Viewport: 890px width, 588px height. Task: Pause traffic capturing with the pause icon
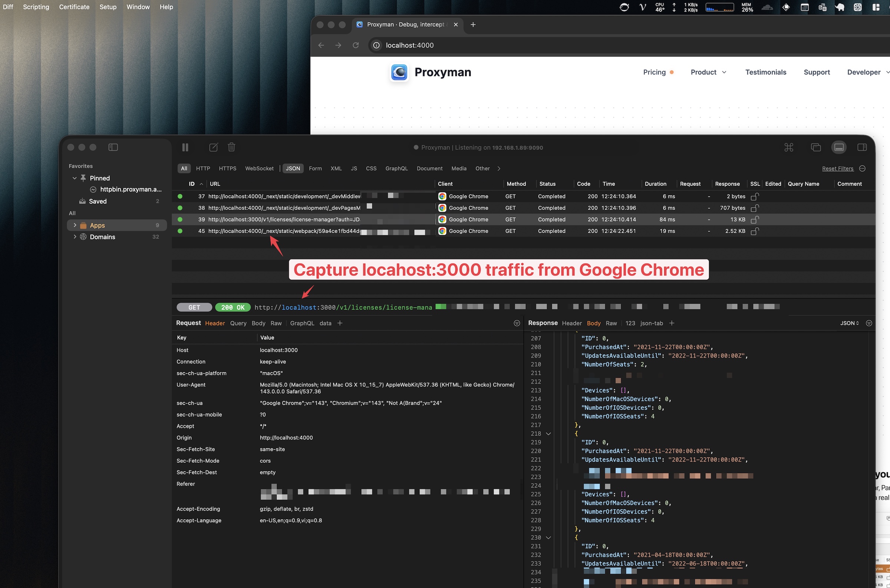(x=185, y=147)
